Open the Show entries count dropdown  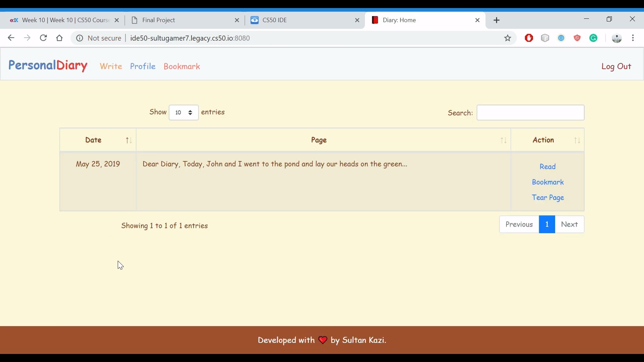click(184, 113)
